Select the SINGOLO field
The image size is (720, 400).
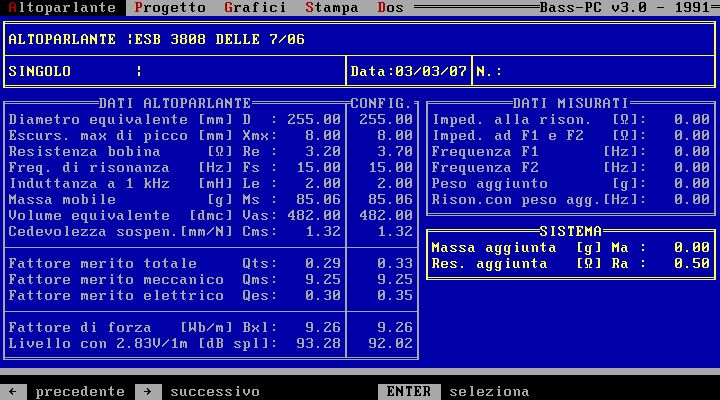[x=174, y=71]
